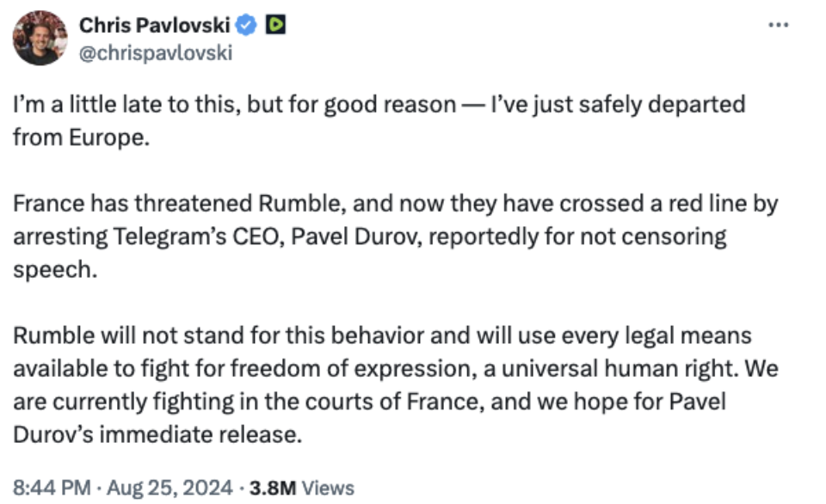Click the 3.8M view count number
Viewport: 826px width, 504px height.
(x=273, y=488)
